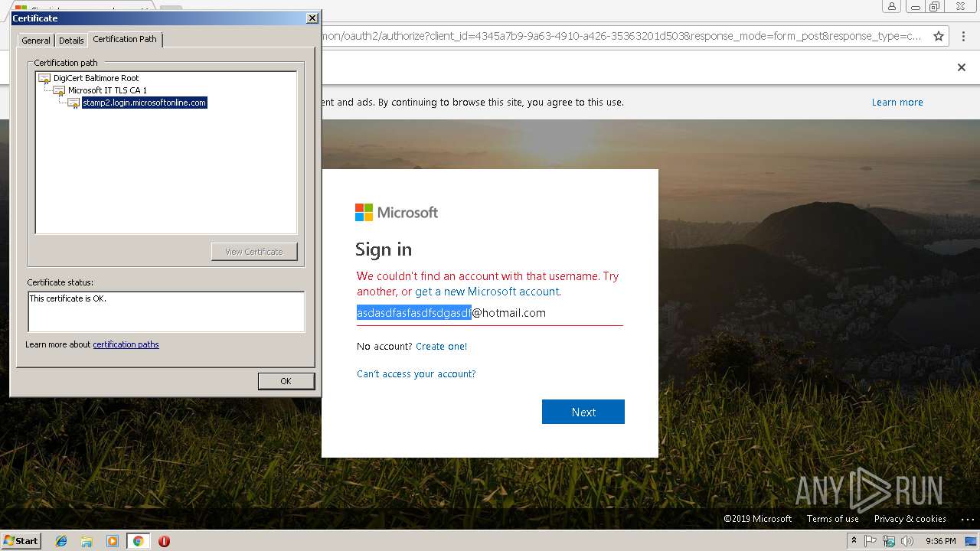Image resolution: width=980 pixels, height=551 pixels.
Task: Click the Next button
Action: click(583, 412)
